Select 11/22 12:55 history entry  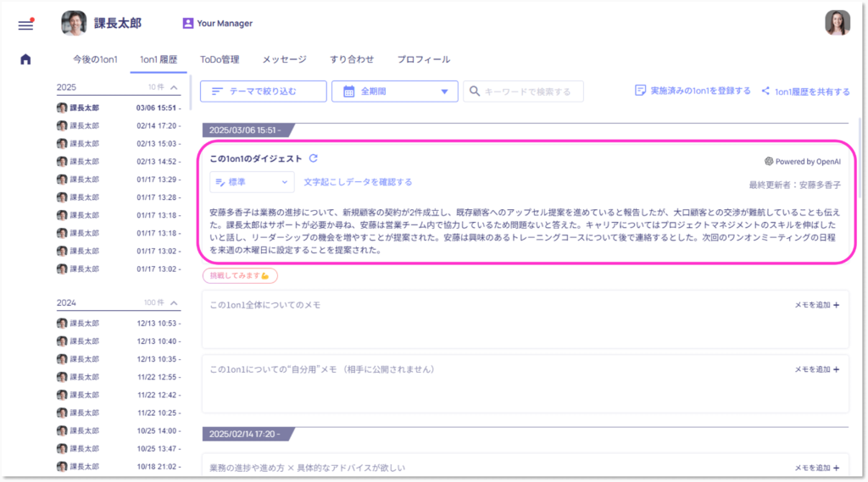119,377
